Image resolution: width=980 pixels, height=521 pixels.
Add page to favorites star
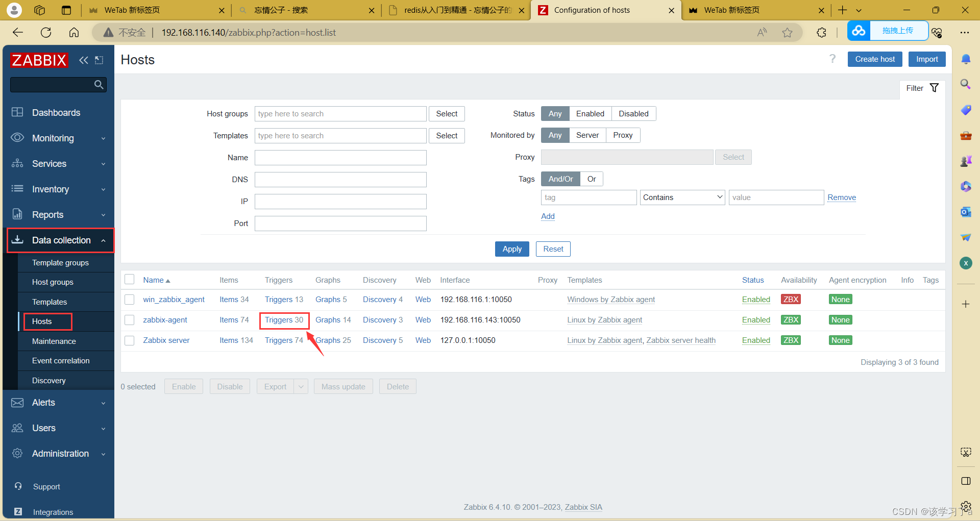pyautogui.click(x=788, y=33)
